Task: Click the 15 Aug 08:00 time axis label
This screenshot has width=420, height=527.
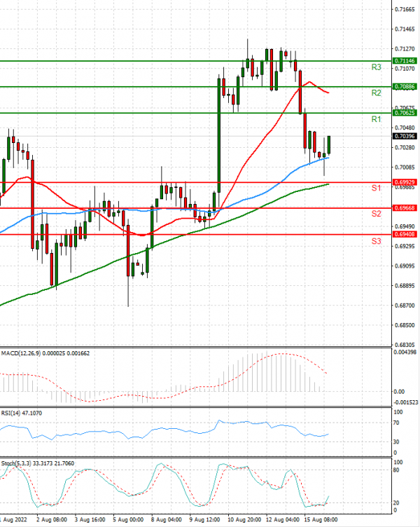Action: pos(321,519)
